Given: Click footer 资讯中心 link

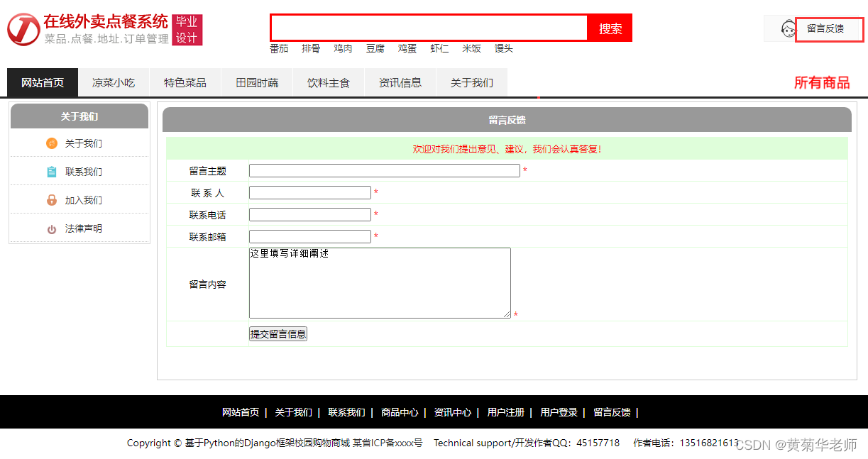Looking at the screenshot, I should tap(453, 412).
